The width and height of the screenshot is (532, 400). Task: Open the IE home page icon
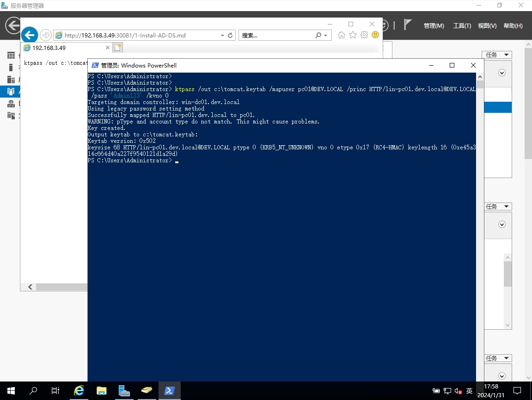click(x=342, y=35)
